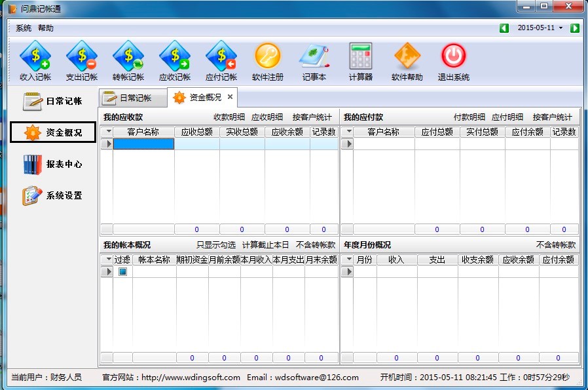Click the 收支余额 column header
This screenshot has height=390, width=588.
click(x=478, y=260)
